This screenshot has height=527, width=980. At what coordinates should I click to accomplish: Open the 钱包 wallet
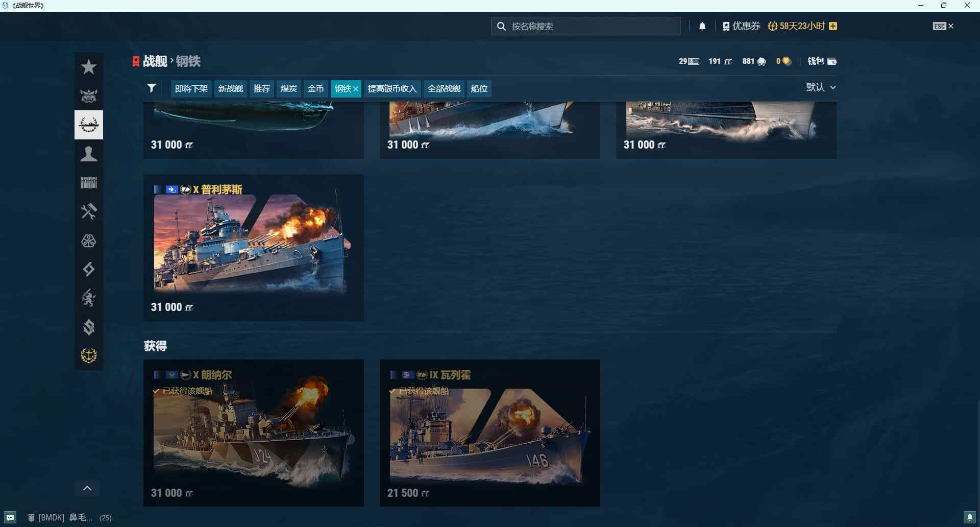point(822,61)
